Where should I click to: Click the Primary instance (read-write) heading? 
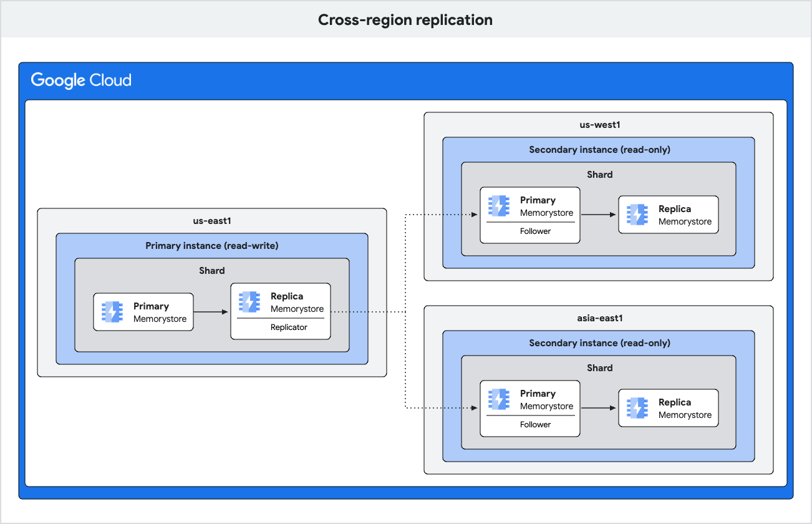(212, 246)
